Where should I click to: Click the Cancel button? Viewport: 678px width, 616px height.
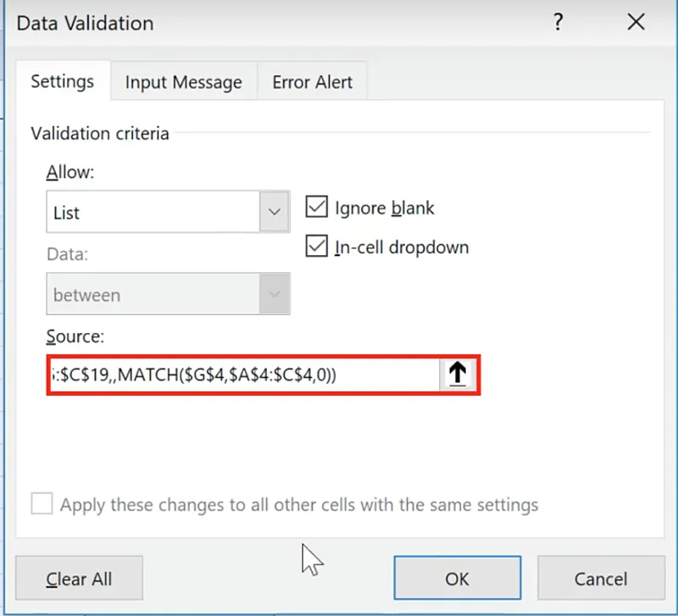[x=600, y=579]
